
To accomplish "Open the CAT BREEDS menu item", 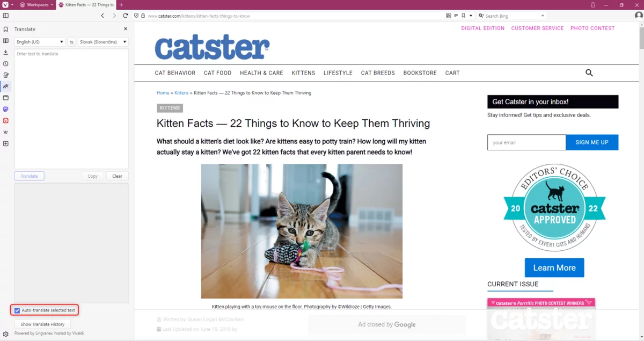I will (378, 73).
